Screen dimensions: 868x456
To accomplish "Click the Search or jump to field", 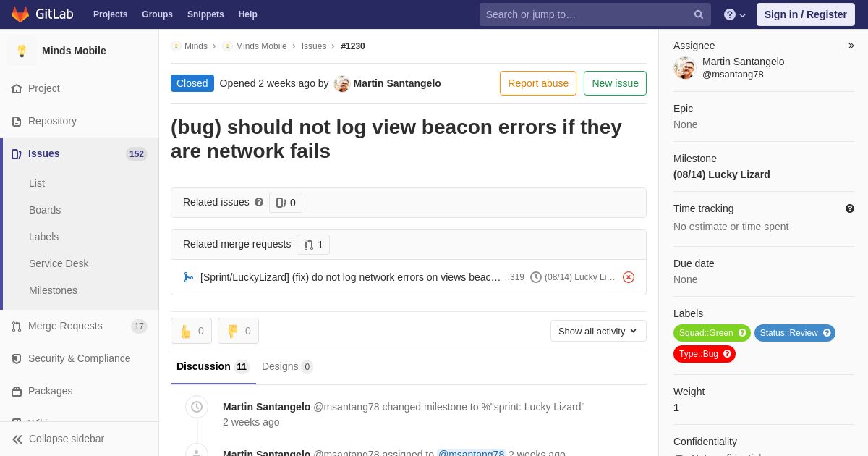I will point(595,14).
